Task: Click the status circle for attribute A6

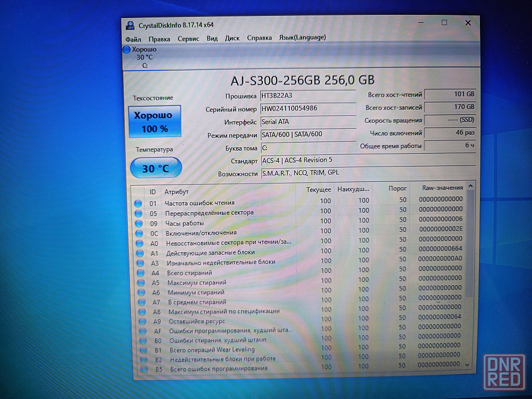Action: click(x=142, y=292)
